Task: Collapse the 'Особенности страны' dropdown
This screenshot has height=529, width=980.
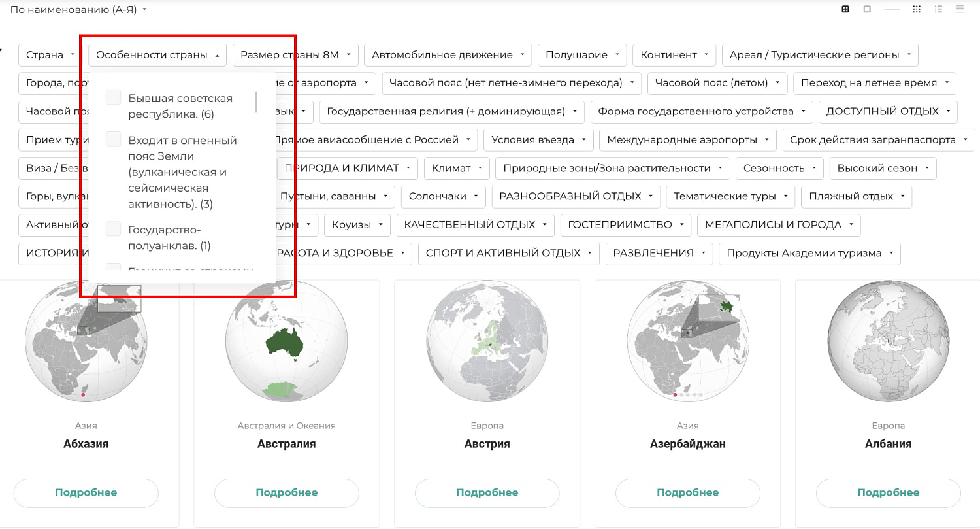Action: (x=157, y=55)
